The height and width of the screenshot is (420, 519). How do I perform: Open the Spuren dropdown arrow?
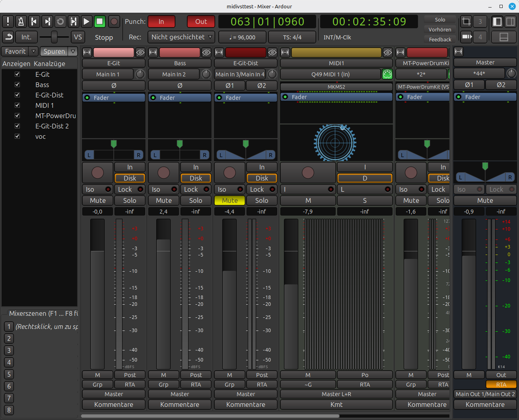[x=73, y=51]
